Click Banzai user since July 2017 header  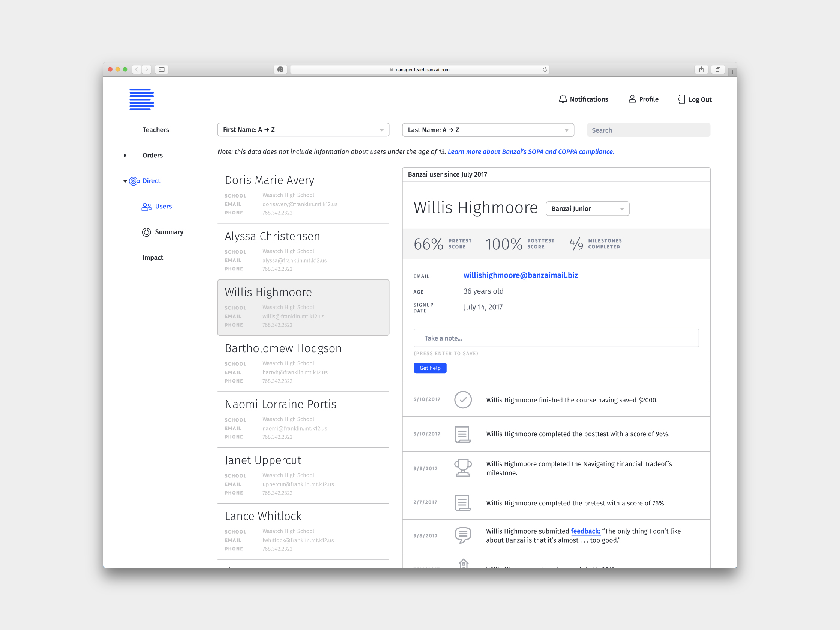pos(447,174)
